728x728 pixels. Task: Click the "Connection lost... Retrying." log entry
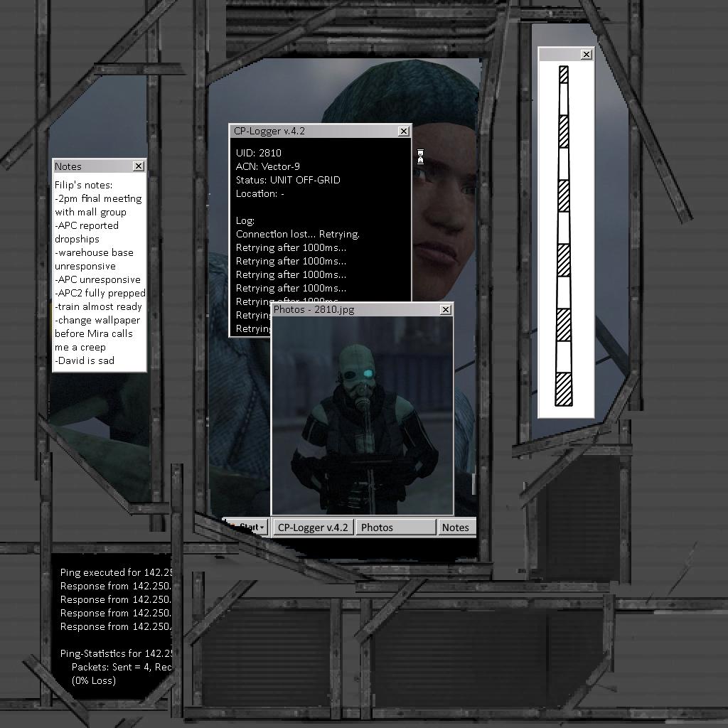[298, 234]
